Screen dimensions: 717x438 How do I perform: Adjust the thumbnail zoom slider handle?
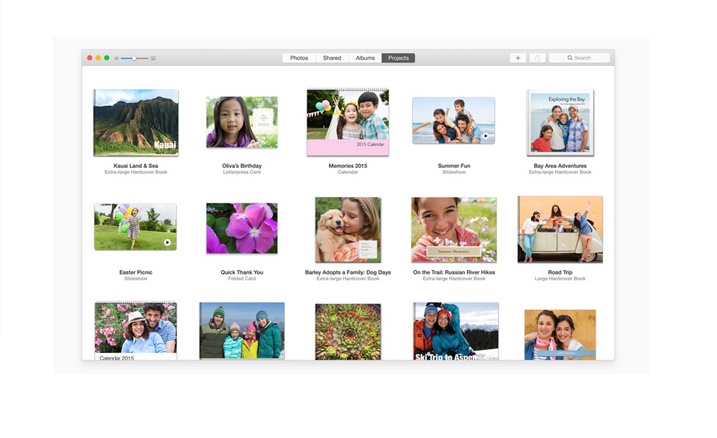(x=134, y=59)
